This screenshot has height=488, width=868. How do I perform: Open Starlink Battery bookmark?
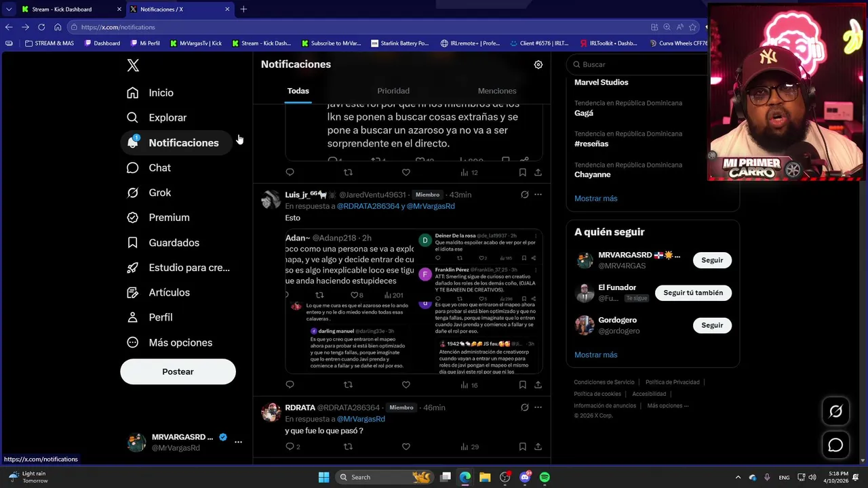coord(400,43)
